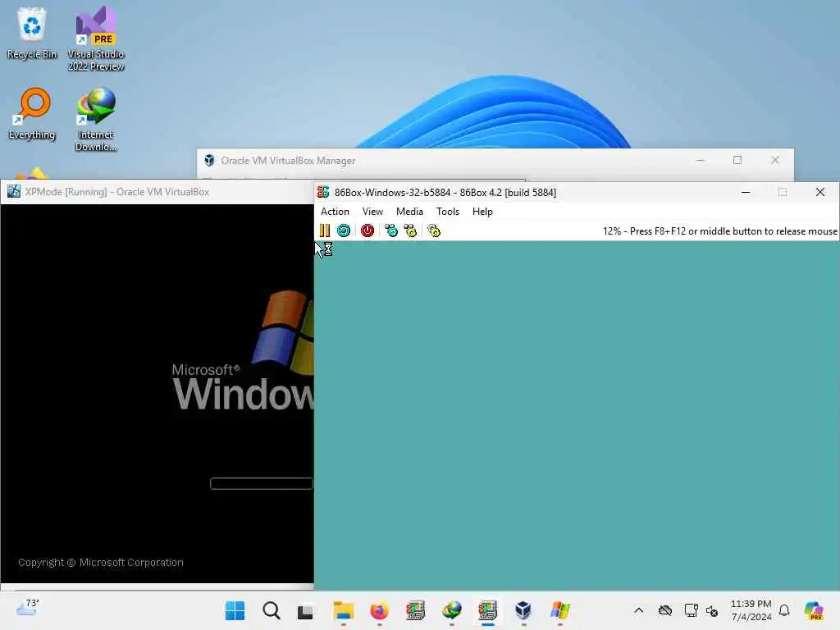
Task: Switch to first 86Box taskbar icon beside Firefox
Action: click(x=415, y=610)
